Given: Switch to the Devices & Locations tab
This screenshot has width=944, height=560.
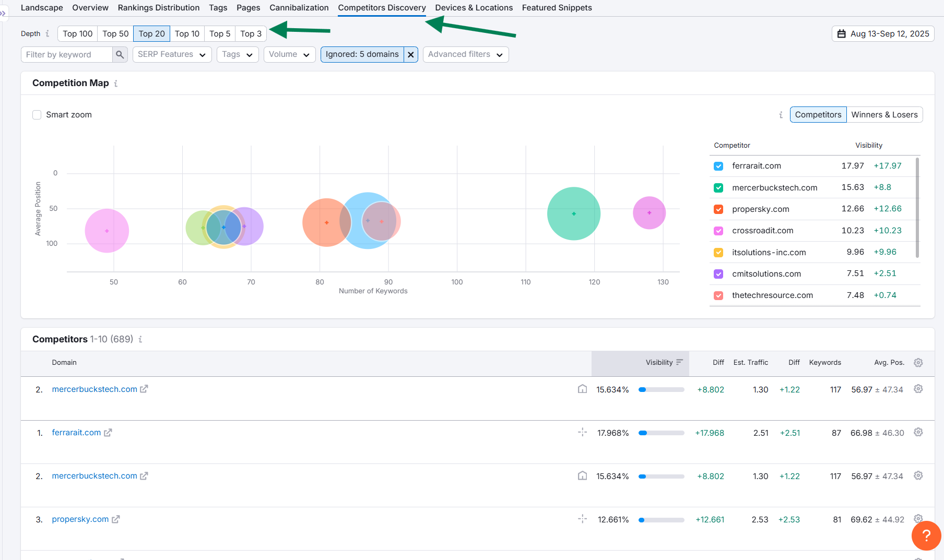Looking at the screenshot, I should pyautogui.click(x=474, y=7).
